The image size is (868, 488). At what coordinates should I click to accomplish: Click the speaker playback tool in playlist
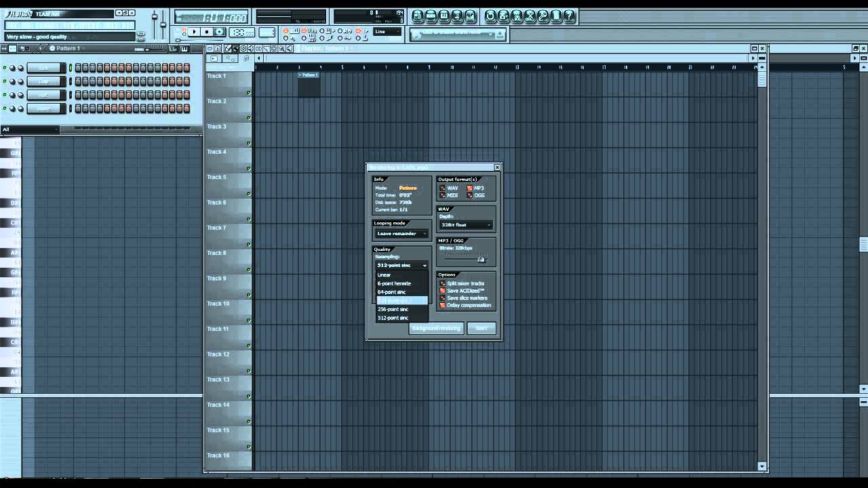tap(290, 49)
